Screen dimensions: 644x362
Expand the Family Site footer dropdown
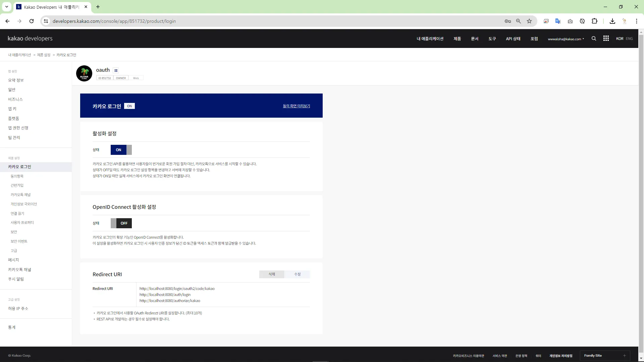(604, 356)
